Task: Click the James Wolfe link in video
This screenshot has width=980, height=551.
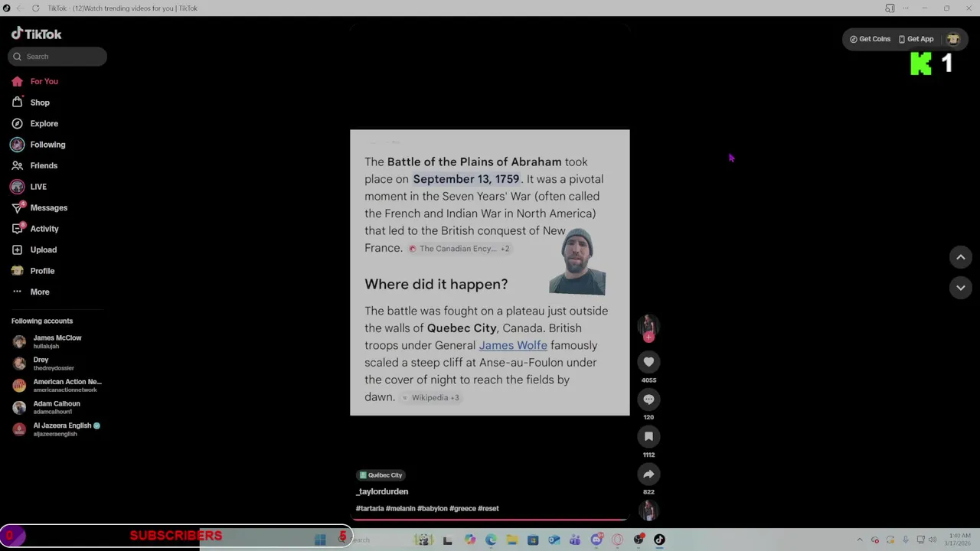Action: [513, 345]
